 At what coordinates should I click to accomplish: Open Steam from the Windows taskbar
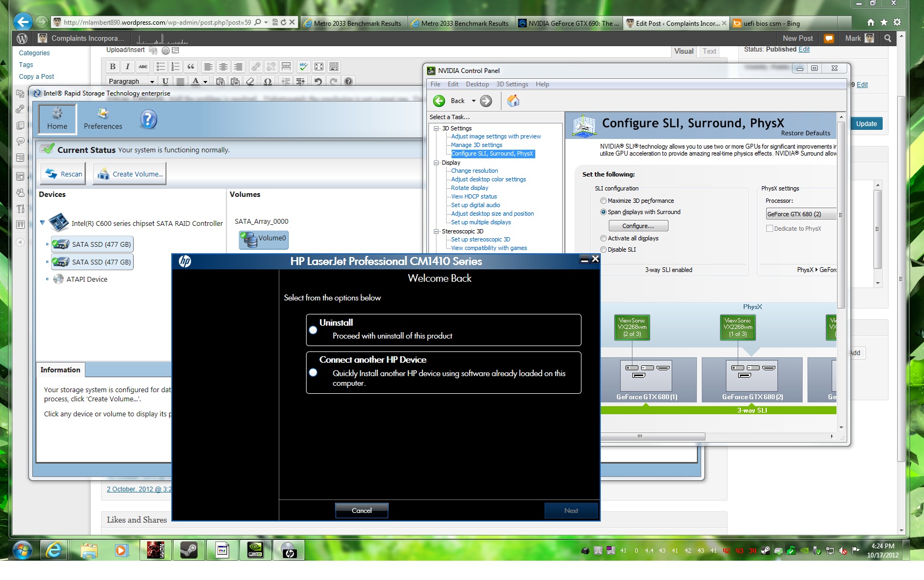188,550
